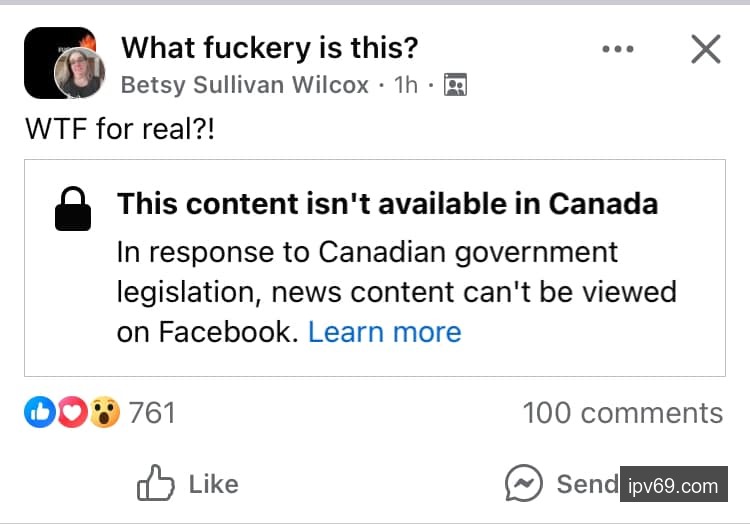This screenshot has width=750, height=524.
Task: Open Betsy Sullivan Wilcox's profile name
Action: (x=245, y=85)
